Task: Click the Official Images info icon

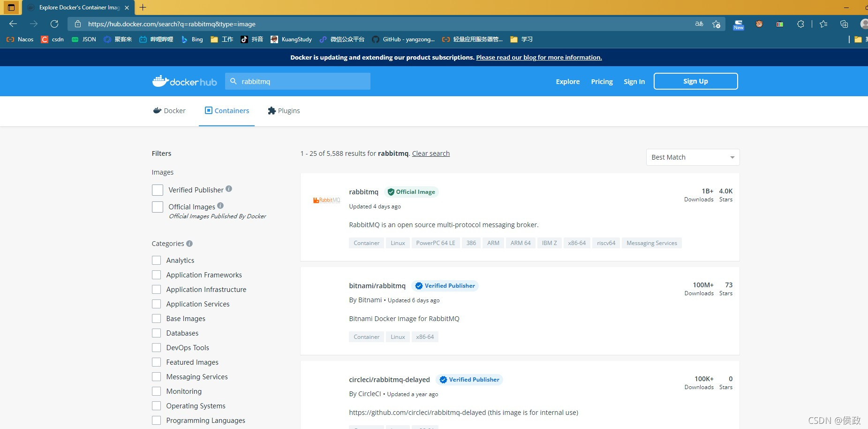Action: (220, 206)
